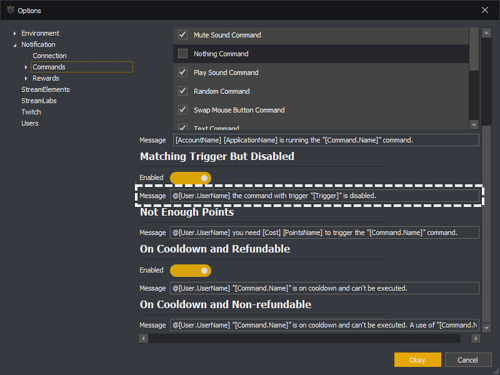Viewport: 500px width, 375px height.
Task: Click the Matching Trigger But Disabled heading
Action: (x=217, y=156)
